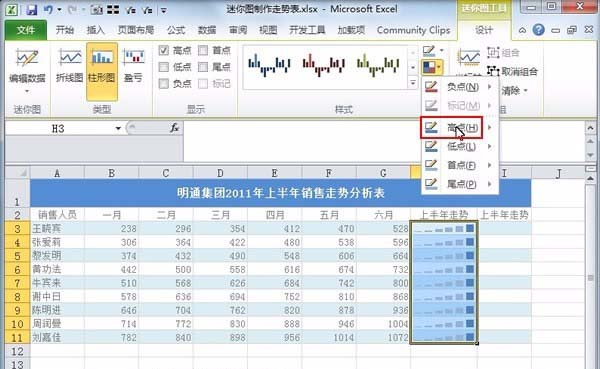Open the Quick Access Toolbar customize dropdown
The height and width of the screenshot is (369, 600).
163,10
